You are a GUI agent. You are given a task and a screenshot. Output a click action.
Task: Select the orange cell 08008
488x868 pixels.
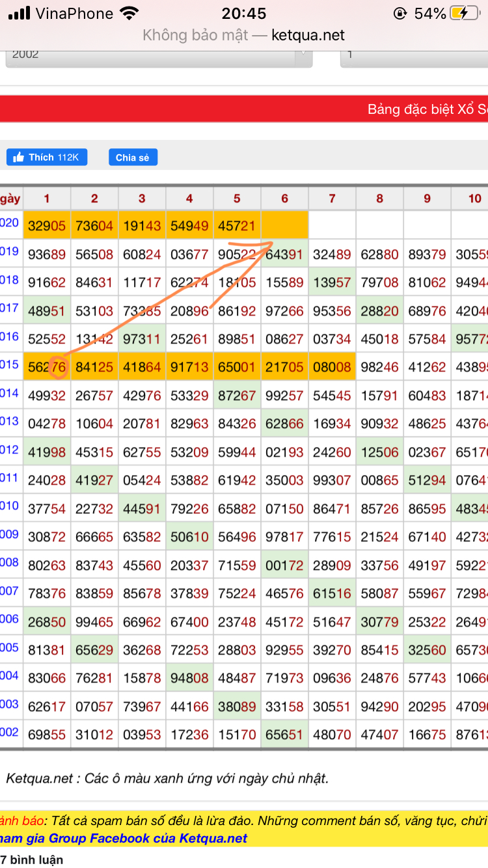tap(332, 367)
